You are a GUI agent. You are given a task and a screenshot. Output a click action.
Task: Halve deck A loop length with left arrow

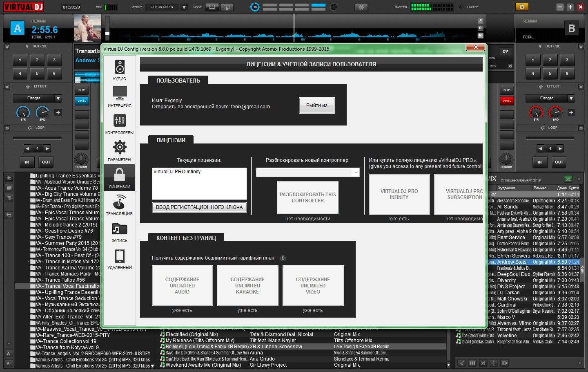pos(27,149)
